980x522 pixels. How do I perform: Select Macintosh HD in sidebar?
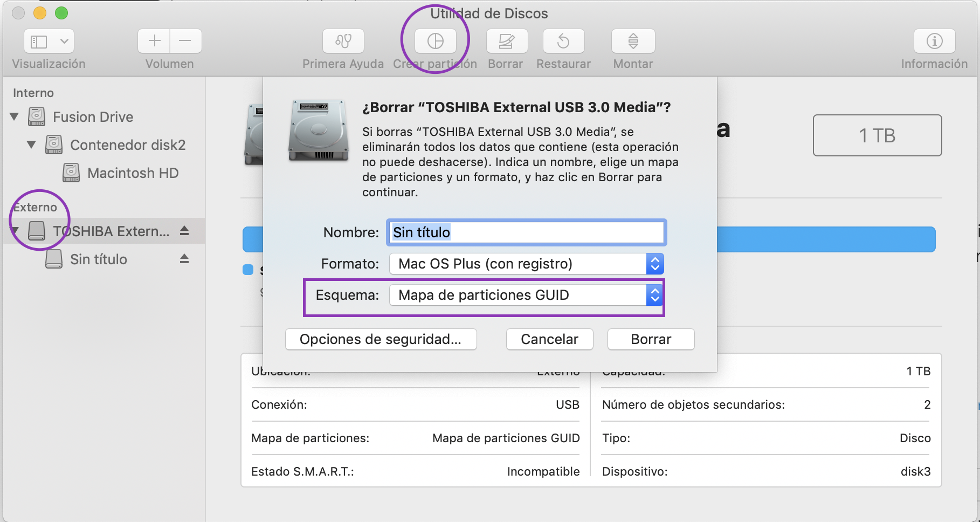pyautogui.click(x=133, y=173)
